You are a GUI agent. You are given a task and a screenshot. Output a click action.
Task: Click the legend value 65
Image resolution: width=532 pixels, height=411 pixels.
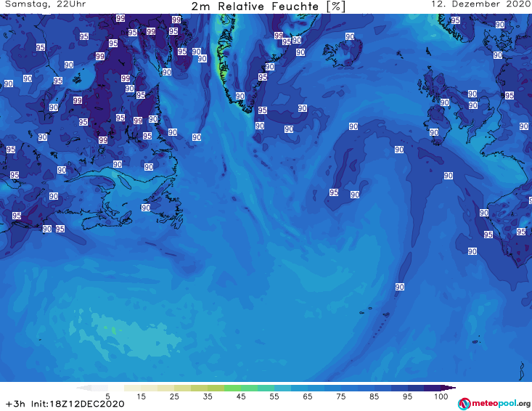coord(308,396)
